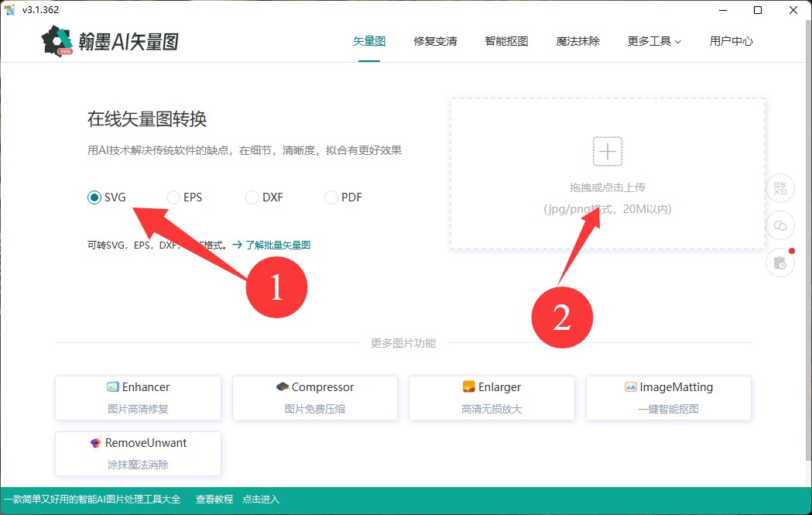This screenshot has width=812, height=515.
Task: Click 查看教程 in the bottom bar
Action: click(214, 500)
